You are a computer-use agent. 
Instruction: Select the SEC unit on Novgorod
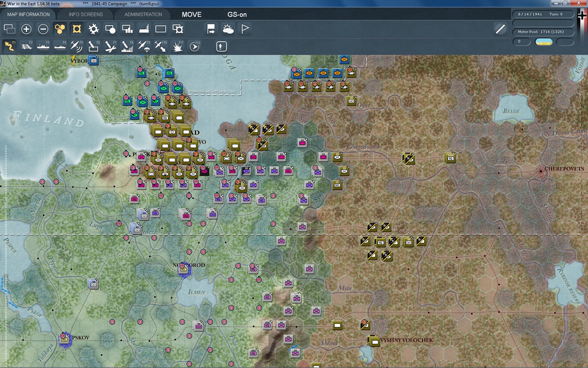click(183, 269)
